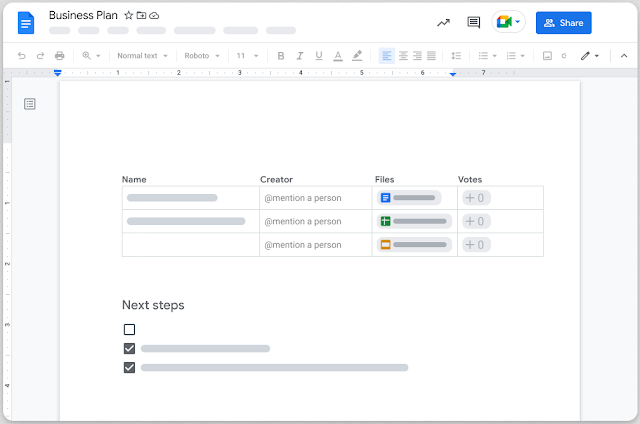The image size is (640, 424).
Task: Click the right indent marker on ruler
Action: 453,74
